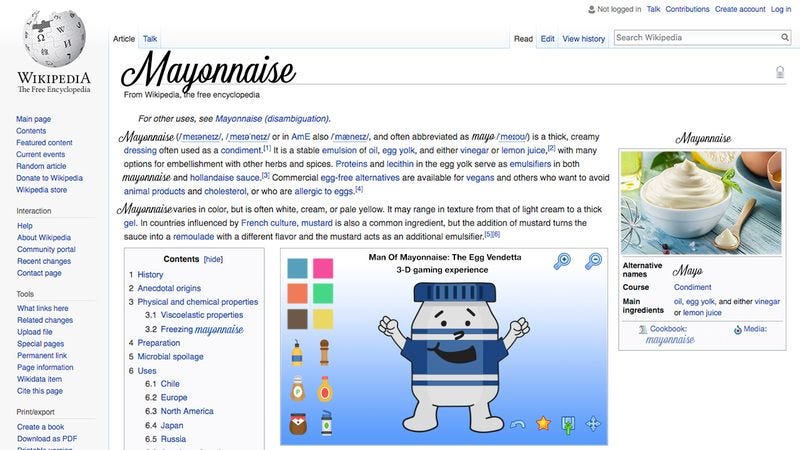Click the search magnifier icon
Viewport: 800px width, 450px height.
[785, 37]
